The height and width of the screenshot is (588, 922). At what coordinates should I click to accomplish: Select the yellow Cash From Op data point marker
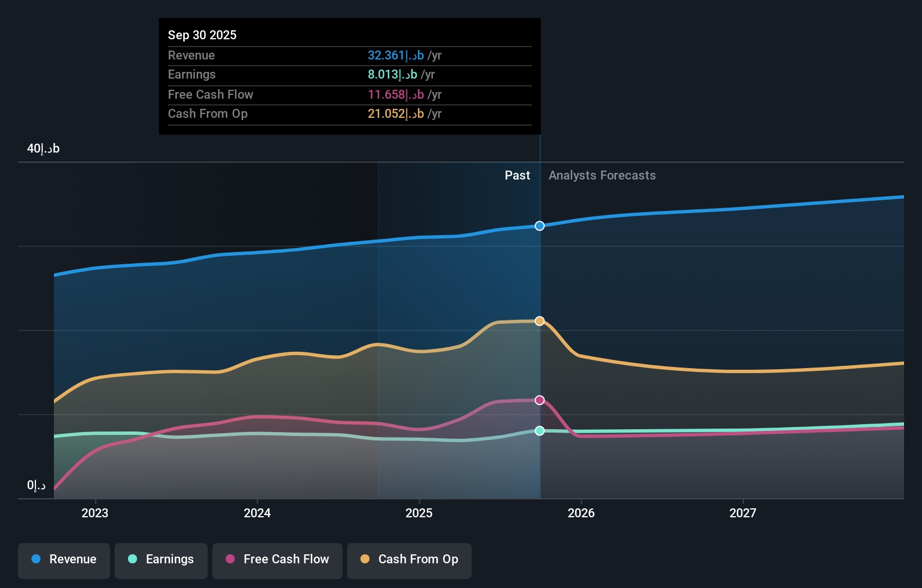click(x=540, y=320)
